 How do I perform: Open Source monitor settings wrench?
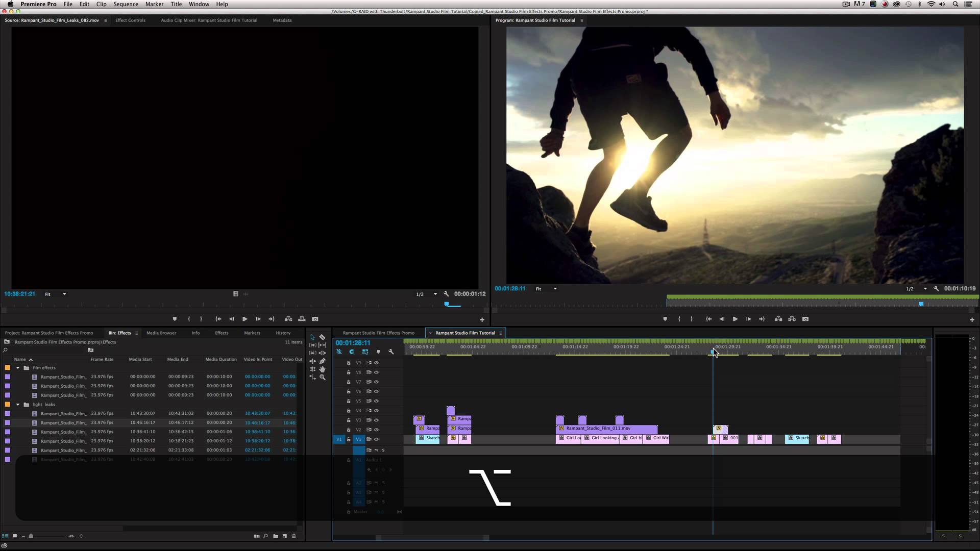coord(446,294)
